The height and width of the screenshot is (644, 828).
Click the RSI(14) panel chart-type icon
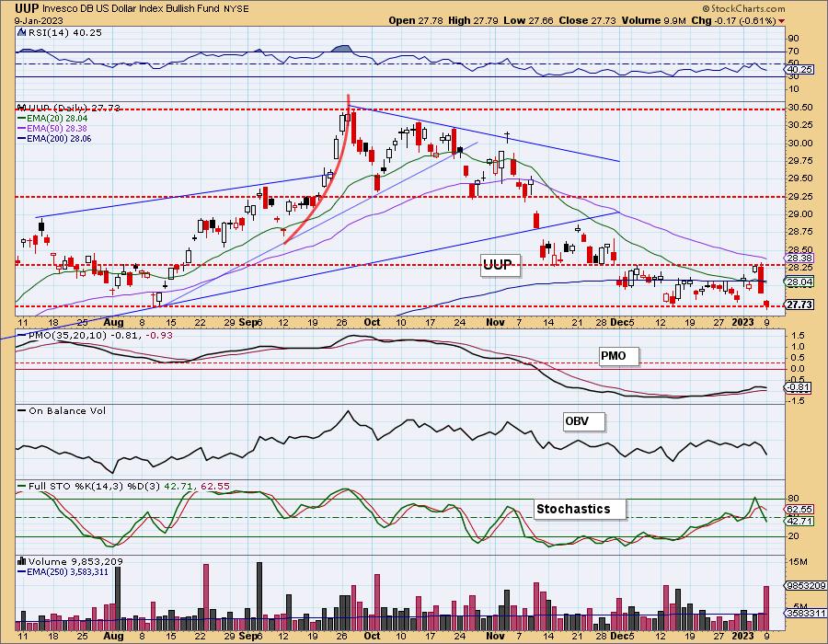[21, 33]
